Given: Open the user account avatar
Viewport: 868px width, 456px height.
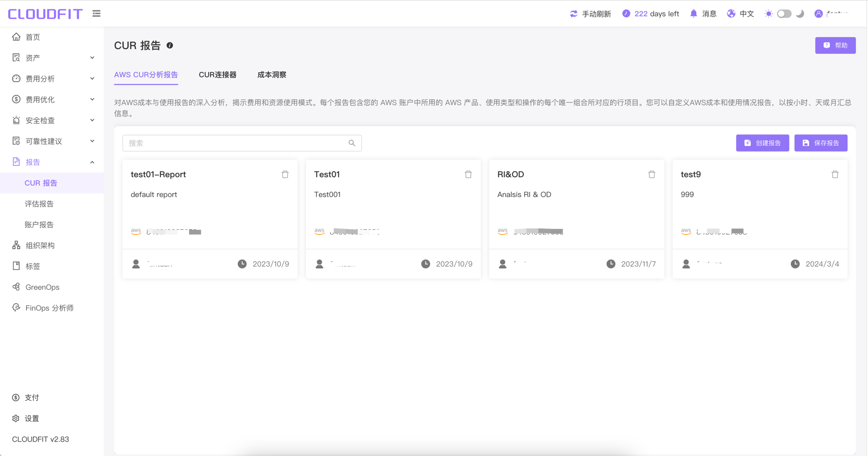Looking at the screenshot, I should (x=819, y=14).
